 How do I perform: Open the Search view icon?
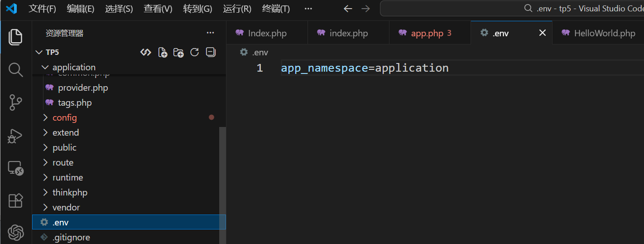coord(15,70)
